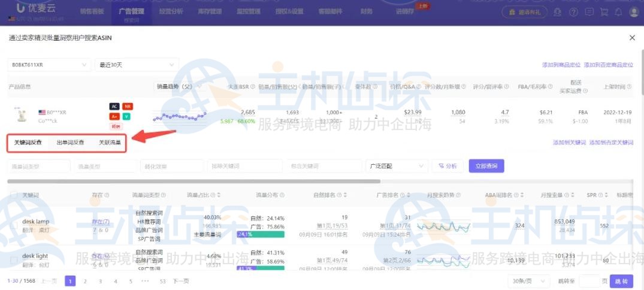This screenshot has height=290, width=644.
Task: Go to last page 53 in pagination
Action: pos(162,282)
